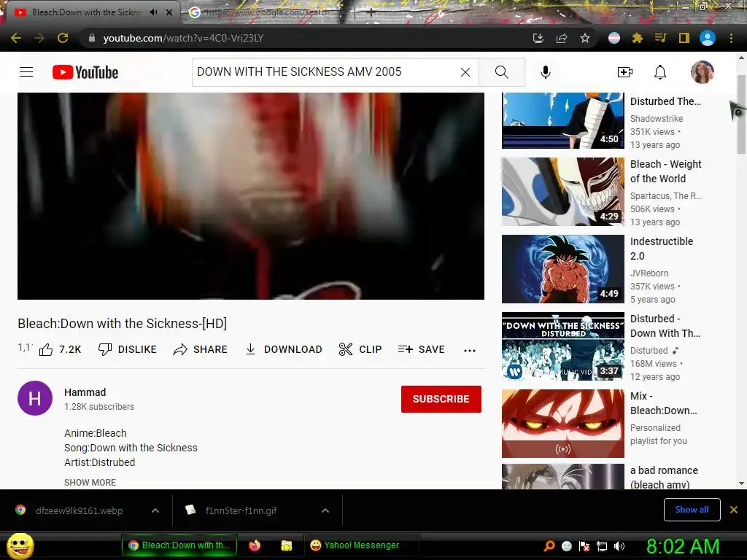The width and height of the screenshot is (747, 560).
Task: Open the browser forward arrow
Action: (39, 38)
